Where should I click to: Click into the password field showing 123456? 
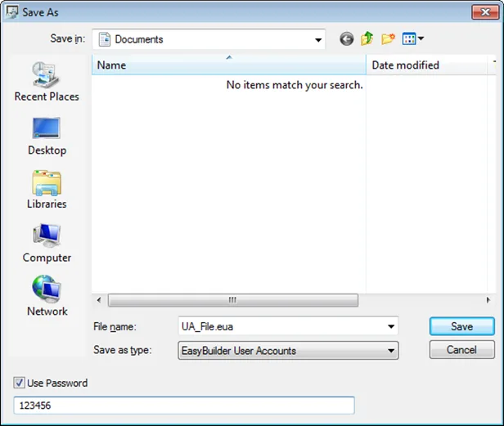click(184, 406)
